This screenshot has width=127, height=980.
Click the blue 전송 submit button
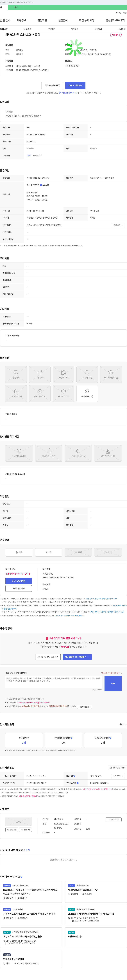[x=113, y=683]
